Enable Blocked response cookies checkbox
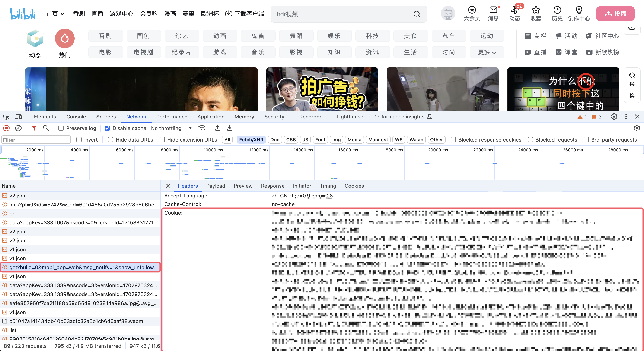The image size is (644, 351). coord(453,140)
